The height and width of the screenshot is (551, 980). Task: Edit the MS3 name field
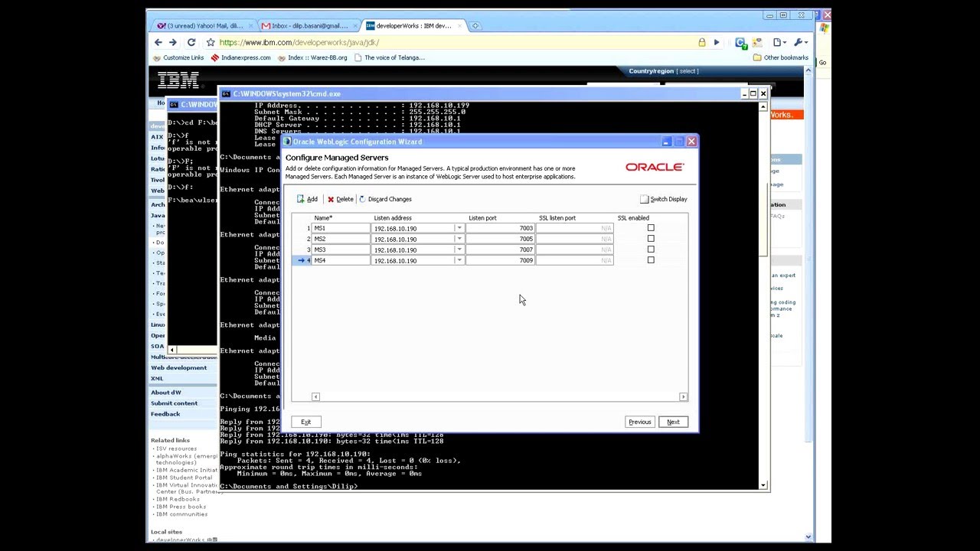point(341,249)
